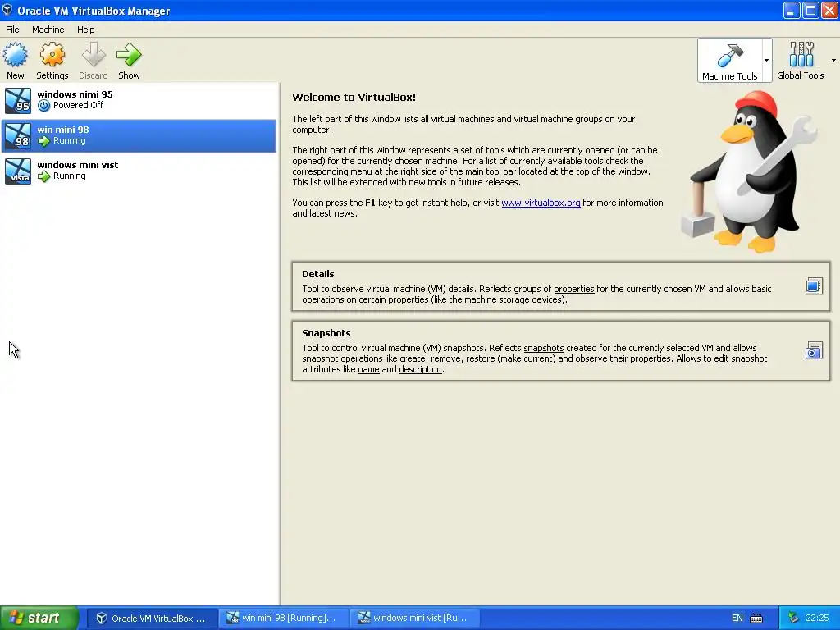The width and height of the screenshot is (840, 630).
Task: Click the remove link in Snapshots
Action: point(445,358)
